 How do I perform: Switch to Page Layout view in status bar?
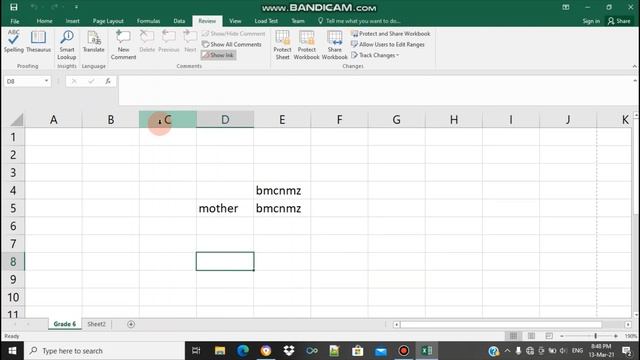click(x=531, y=336)
